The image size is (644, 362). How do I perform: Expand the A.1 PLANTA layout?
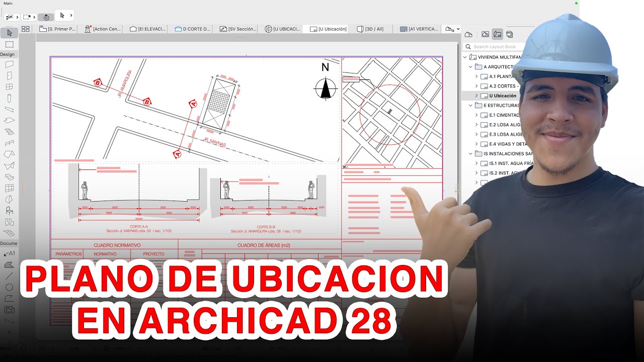pos(476,76)
